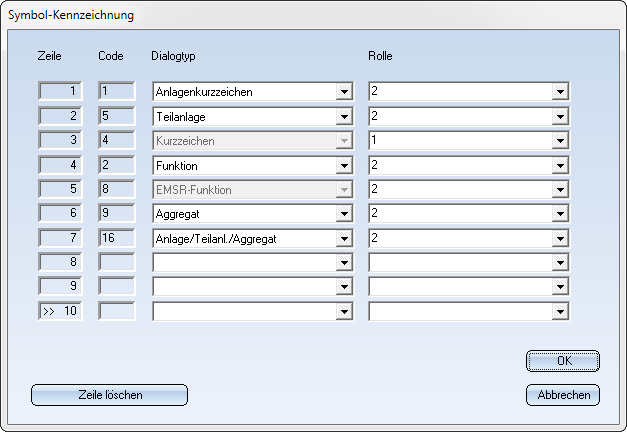Click the Code field in row 1
The image size is (627, 432).
(116, 92)
